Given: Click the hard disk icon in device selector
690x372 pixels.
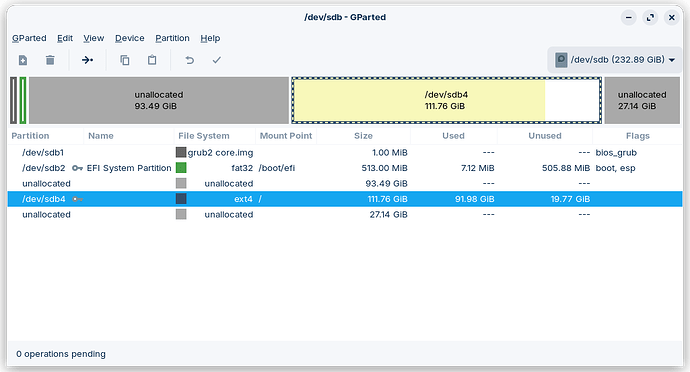Looking at the screenshot, I should [x=561, y=59].
